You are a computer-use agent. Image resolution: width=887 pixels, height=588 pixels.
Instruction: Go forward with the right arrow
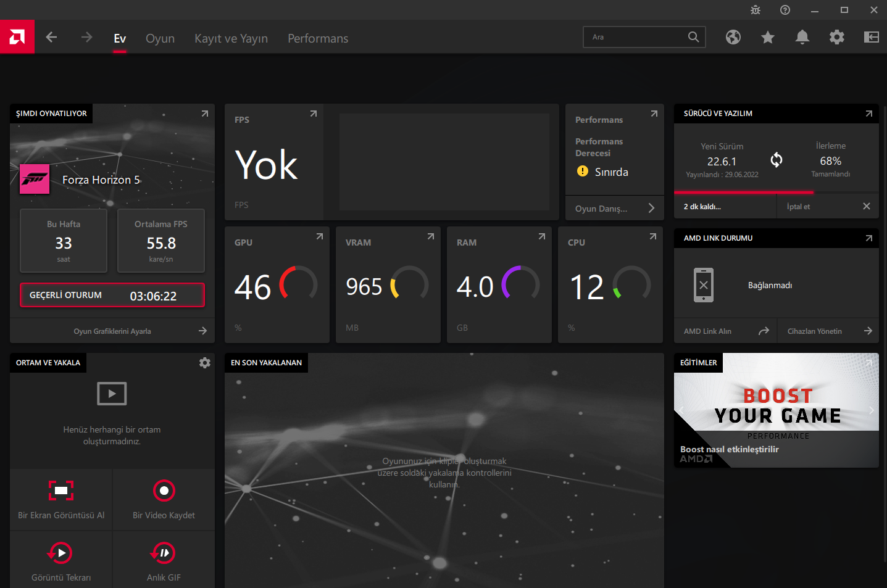pos(86,37)
